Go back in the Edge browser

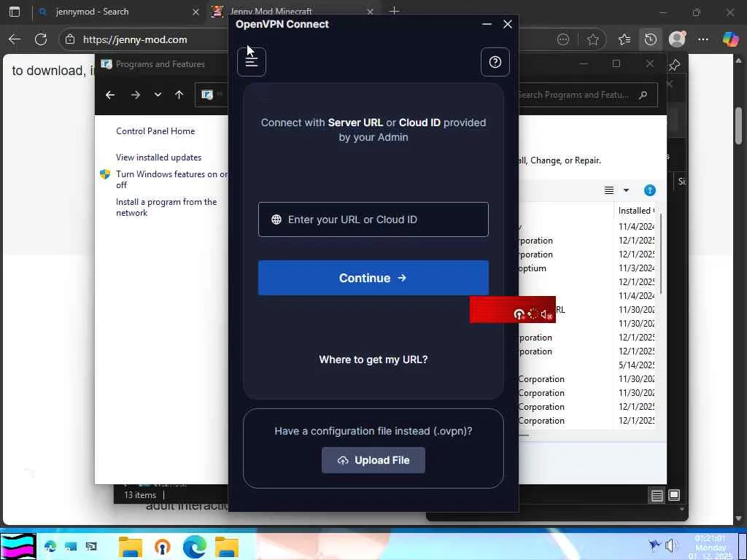[15, 39]
